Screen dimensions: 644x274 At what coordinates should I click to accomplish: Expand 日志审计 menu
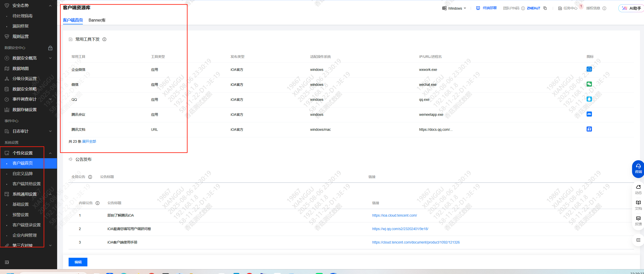pos(50,131)
